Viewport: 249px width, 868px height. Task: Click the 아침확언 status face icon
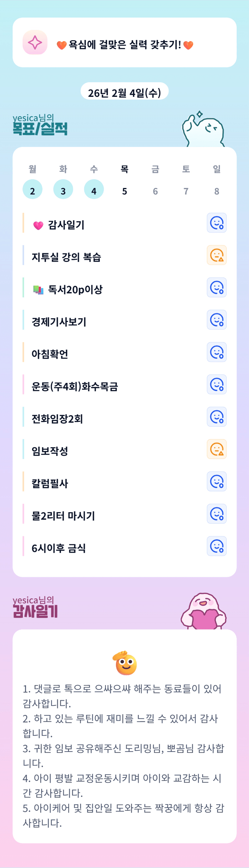point(216,352)
